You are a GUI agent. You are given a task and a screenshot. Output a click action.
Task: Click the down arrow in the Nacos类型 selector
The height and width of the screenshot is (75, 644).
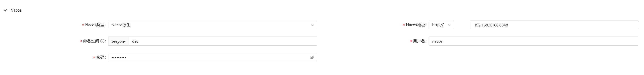pos(312,25)
